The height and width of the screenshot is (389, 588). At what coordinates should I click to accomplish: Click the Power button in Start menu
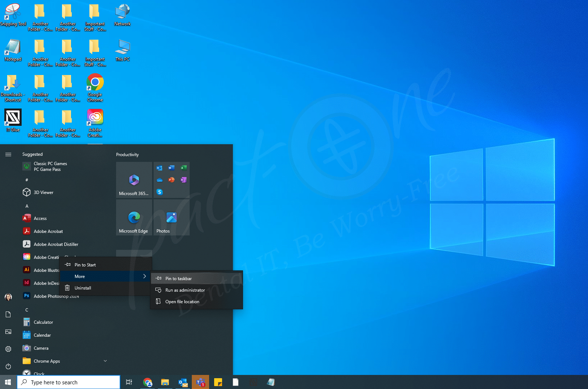coord(8,367)
